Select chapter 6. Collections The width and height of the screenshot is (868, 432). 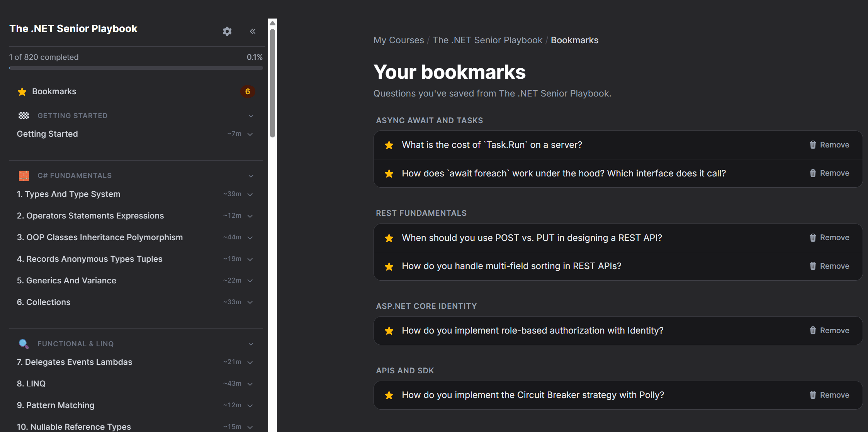44,302
